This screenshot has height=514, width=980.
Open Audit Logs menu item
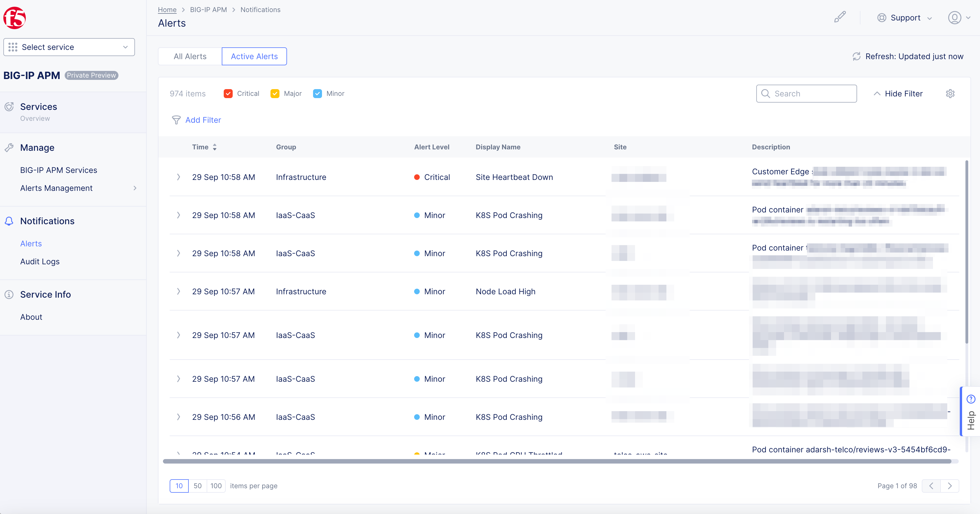click(x=40, y=261)
